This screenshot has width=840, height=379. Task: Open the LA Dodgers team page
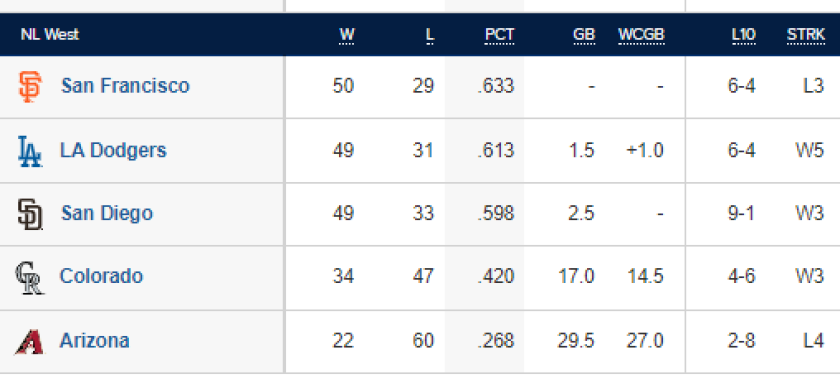pos(113,150)
